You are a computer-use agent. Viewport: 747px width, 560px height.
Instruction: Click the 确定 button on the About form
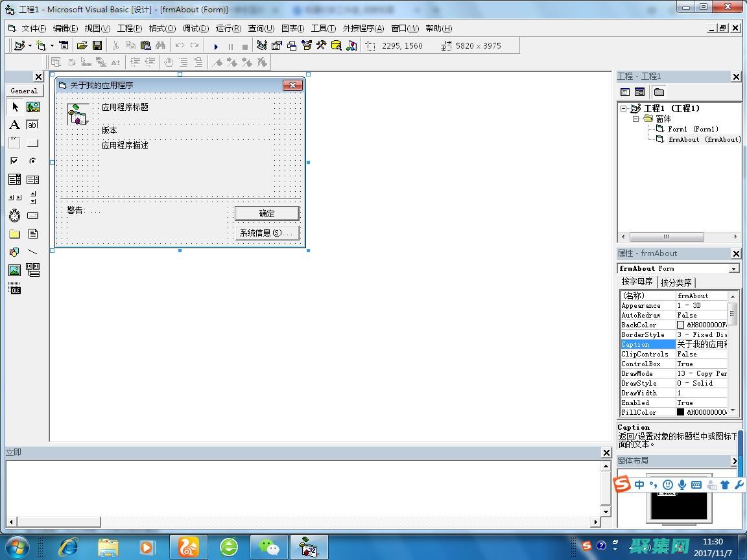coord(267,213)
